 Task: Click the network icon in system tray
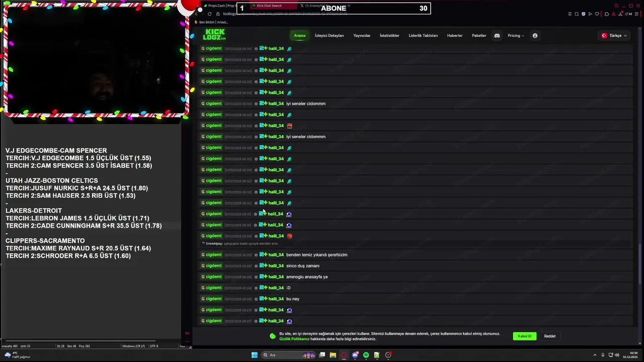tap(610, 355)
